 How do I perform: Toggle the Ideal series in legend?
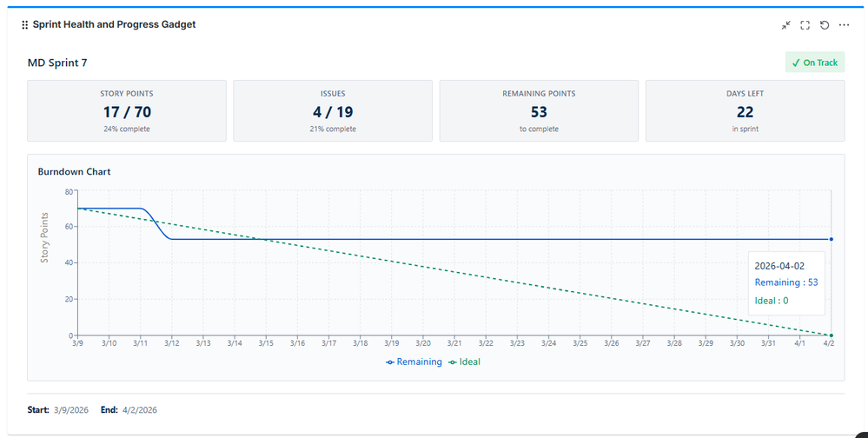click(464, 362)
